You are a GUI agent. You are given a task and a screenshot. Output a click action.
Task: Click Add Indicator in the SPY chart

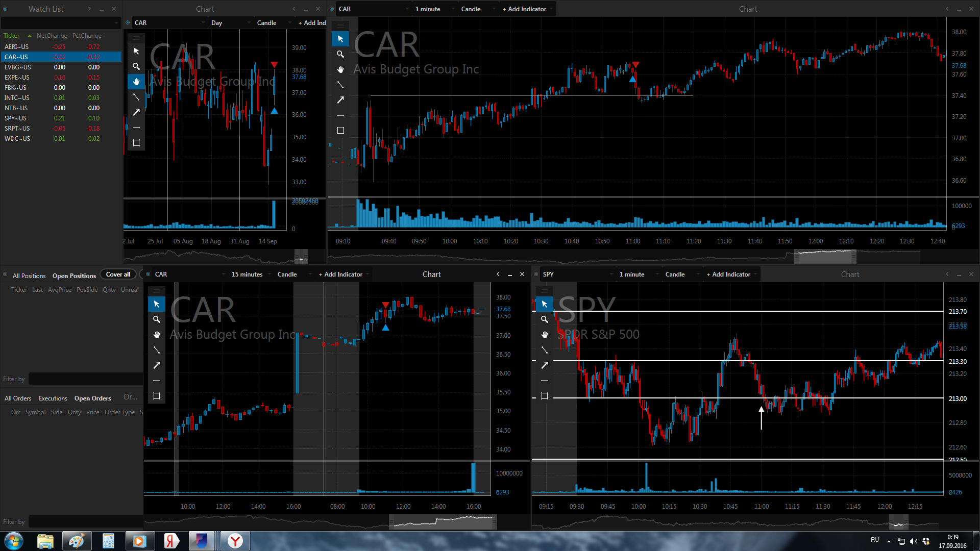point(731,274)
